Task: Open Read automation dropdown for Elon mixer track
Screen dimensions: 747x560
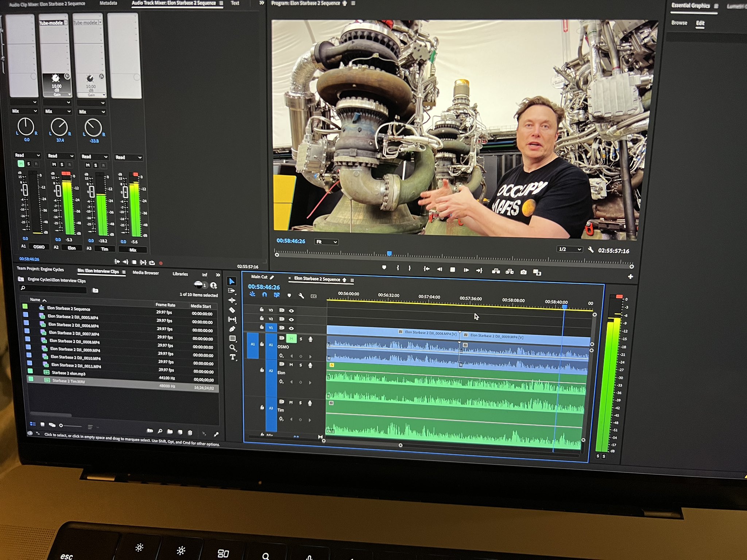Action: tap(61, 156)
